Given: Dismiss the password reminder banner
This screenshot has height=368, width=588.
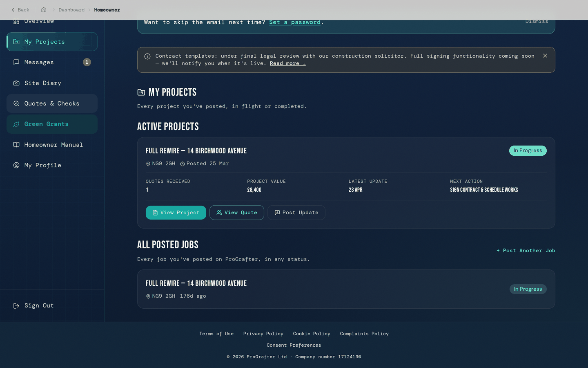Looking at the screenshot, I should pos(537,21).
